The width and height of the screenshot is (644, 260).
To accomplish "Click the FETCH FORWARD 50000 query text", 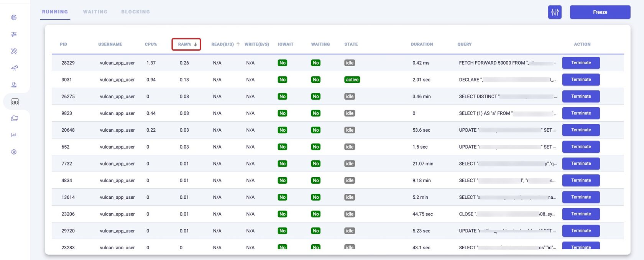I will (x=492, y=63).
